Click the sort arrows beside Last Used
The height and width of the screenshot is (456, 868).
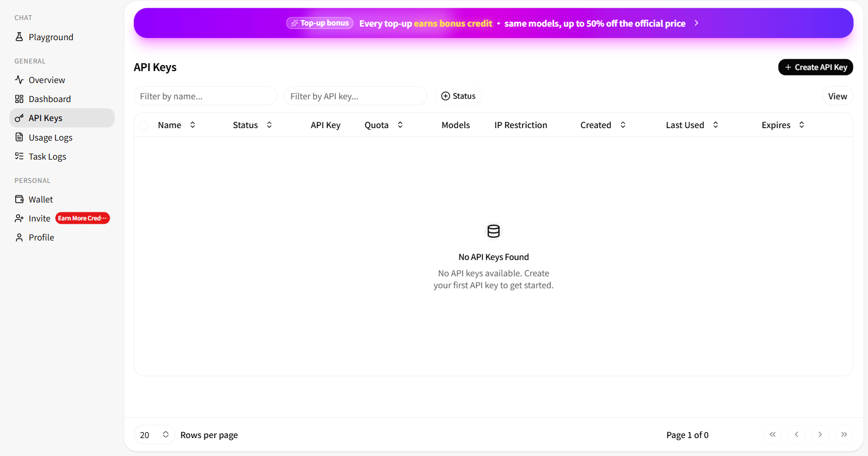tap(716, 125)
